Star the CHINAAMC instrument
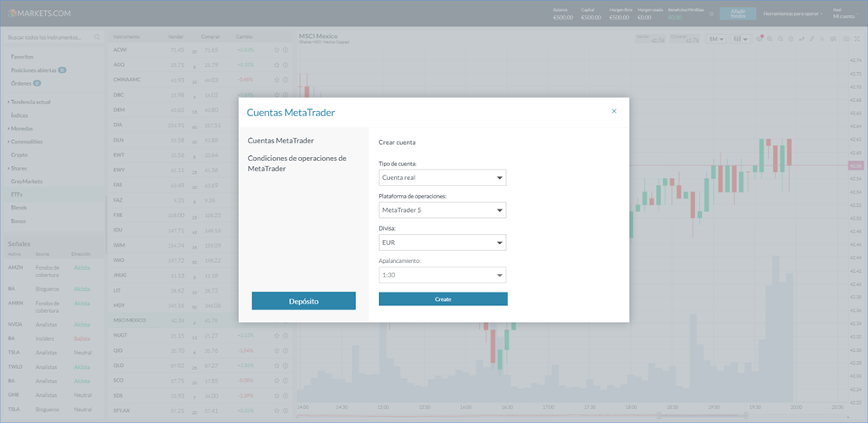Image resolution: width=868 pixels, height=424 pixels. point(277,80)
